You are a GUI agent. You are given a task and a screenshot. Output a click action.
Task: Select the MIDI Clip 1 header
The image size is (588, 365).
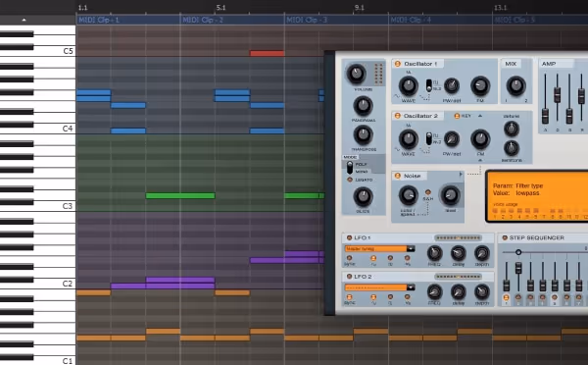tap(127, 20)
